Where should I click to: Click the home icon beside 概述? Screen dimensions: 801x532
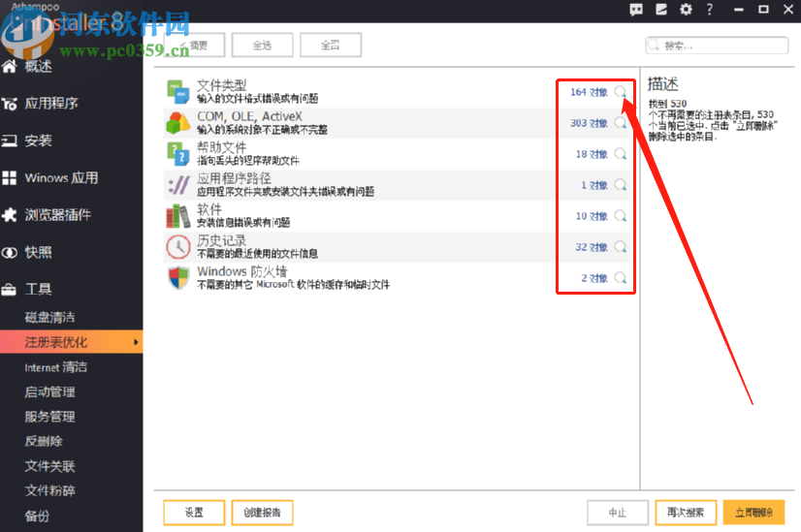click(9, 66)
